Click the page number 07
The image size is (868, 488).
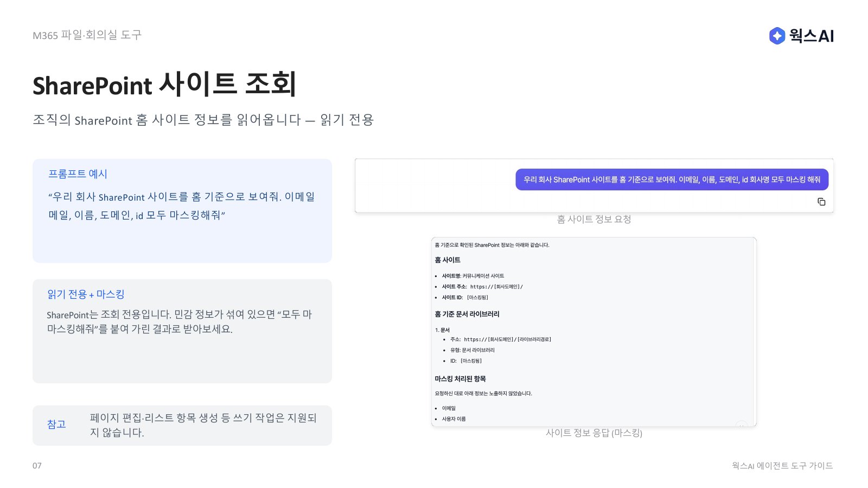point(37,466)
